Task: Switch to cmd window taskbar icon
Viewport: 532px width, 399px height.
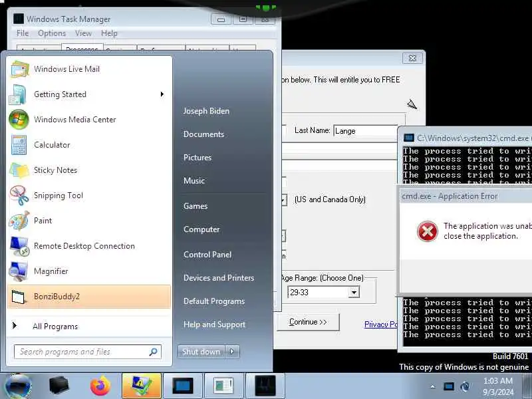Action: [182, 386]
